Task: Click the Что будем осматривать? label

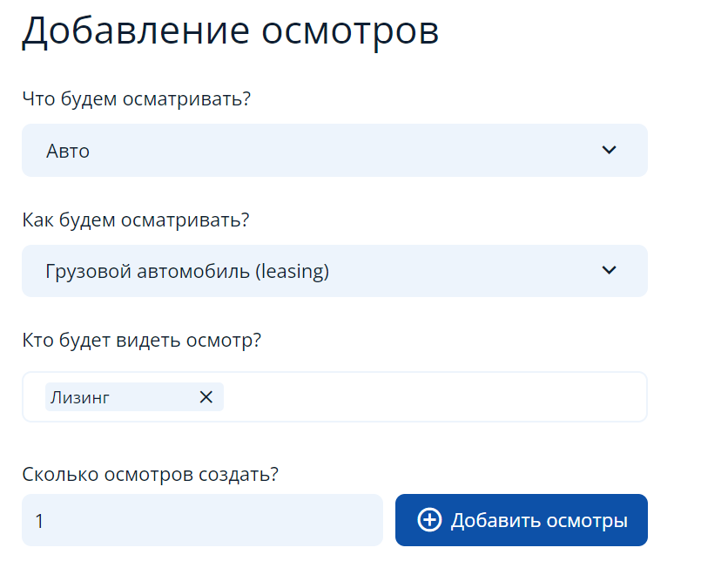Action: click(x=136, y=99)
